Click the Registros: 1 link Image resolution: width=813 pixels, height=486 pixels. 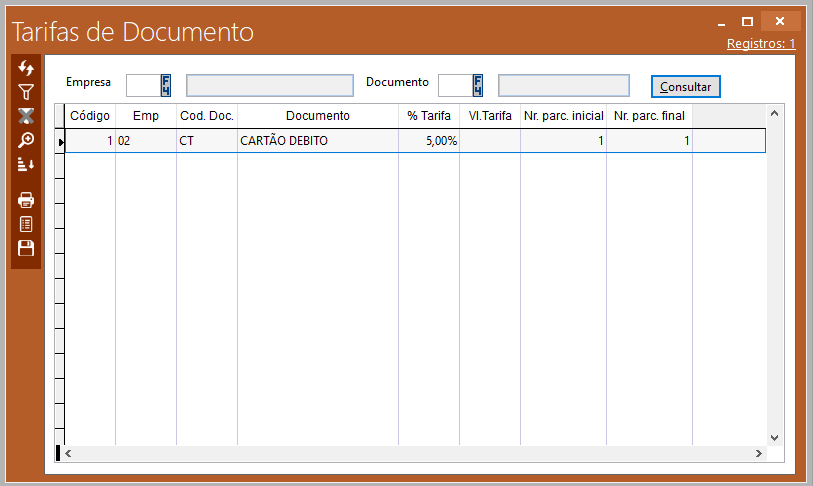[760, 44]
